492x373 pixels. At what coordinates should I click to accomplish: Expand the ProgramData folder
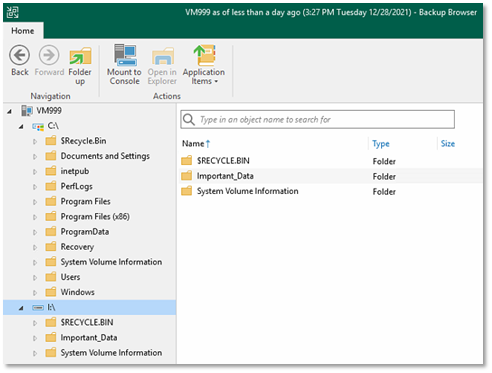point(35,232)
